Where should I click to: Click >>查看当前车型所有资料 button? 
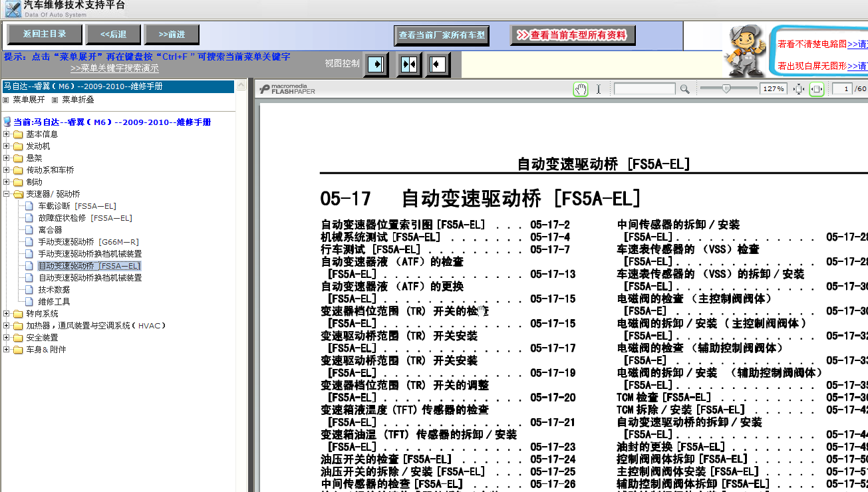click(573, 35)
